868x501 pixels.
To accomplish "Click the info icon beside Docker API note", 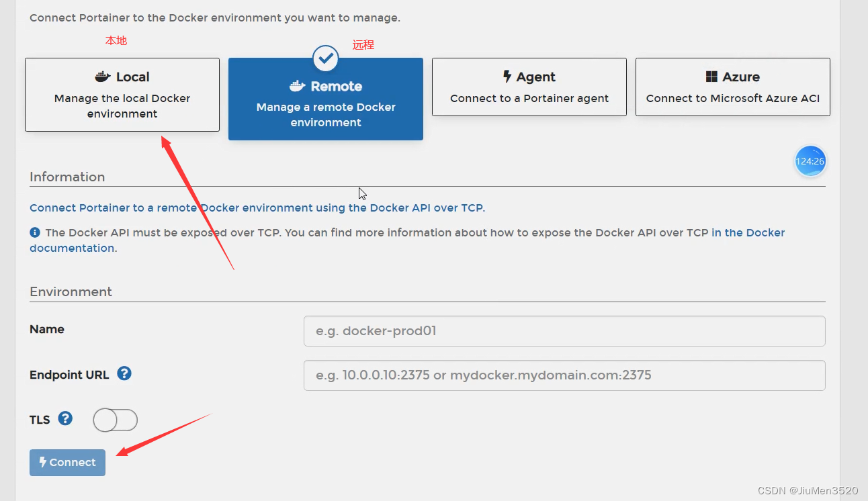I will [x=35, y=232].
